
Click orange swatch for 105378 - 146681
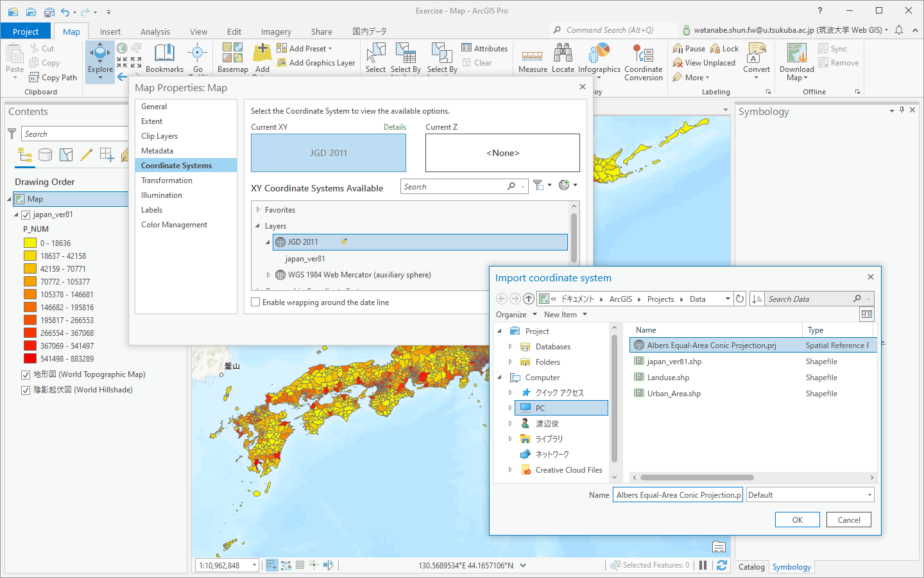pyautogui.click(x=30, y=294)
